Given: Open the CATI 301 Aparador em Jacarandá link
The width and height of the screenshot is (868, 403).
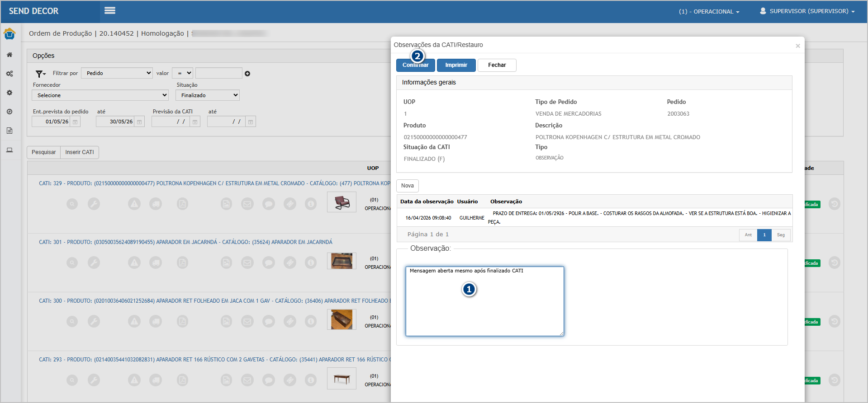Looking at the screenshot, I should tap(185, 242).
